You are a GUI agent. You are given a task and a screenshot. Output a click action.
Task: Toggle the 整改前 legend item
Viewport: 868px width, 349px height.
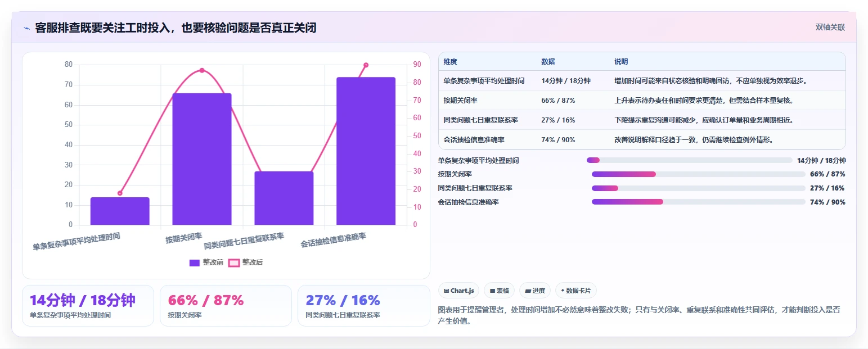coord(206,262)
